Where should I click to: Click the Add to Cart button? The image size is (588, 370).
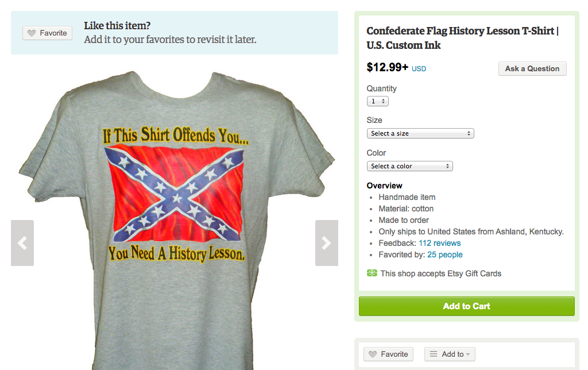(466, 306)
